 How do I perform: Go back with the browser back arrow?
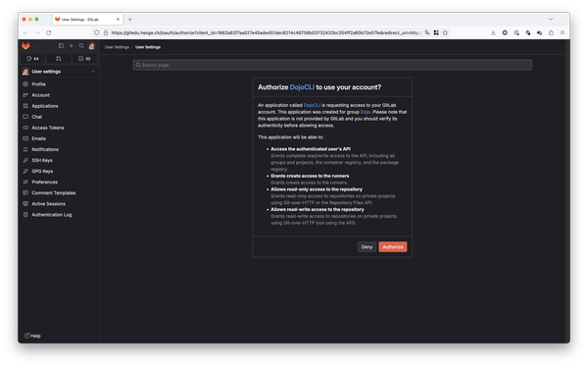pyautogui.click(x=25, y=32)
